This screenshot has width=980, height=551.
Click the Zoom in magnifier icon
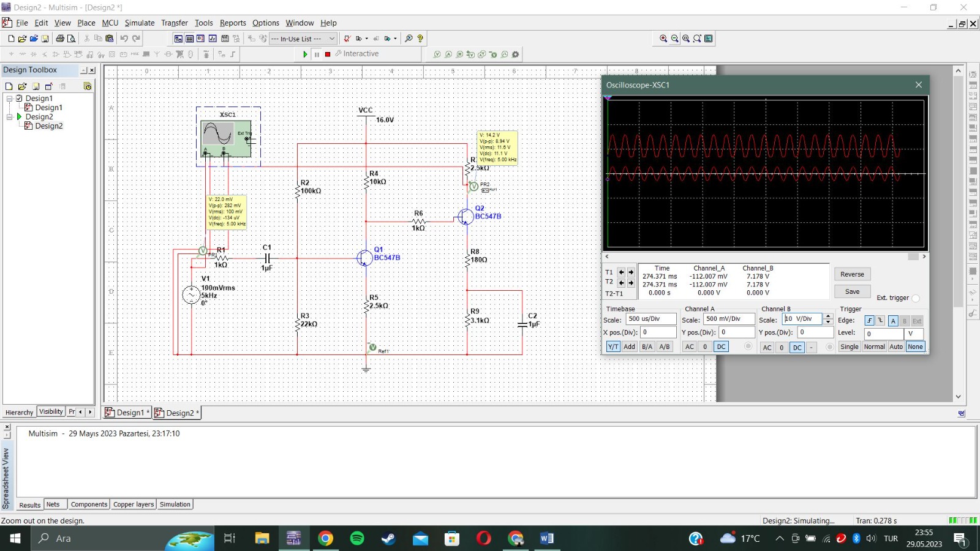663,39
